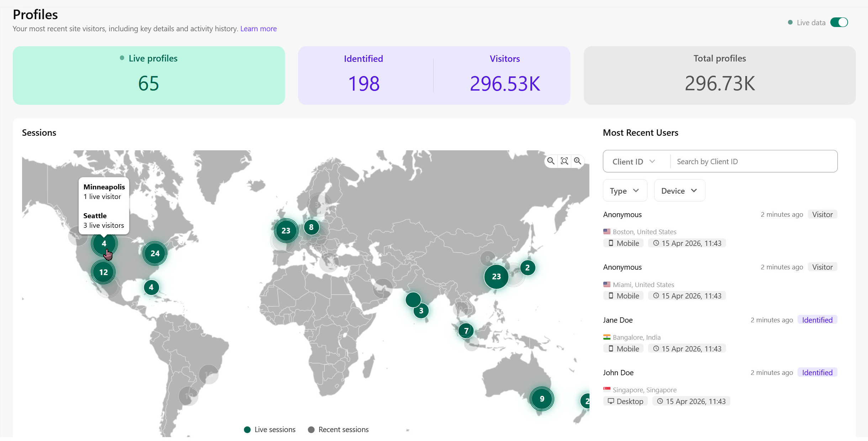Click Live sessions legend item
Image resolution: width=868 pixels, height=441 pixels.
tap(270, 430)
